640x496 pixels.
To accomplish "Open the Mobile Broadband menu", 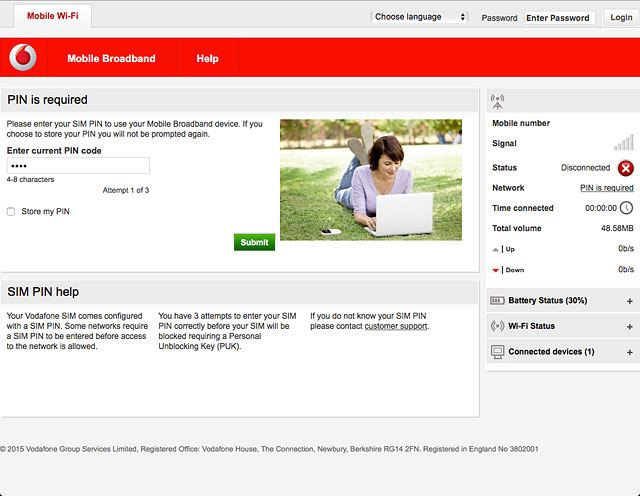I will click(x=111, y=59).
